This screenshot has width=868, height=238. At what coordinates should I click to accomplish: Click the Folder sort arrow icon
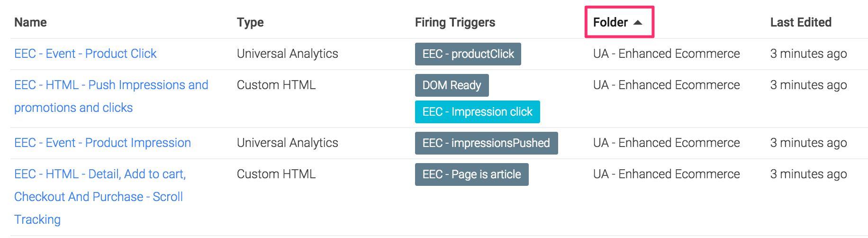click(638, 22)
